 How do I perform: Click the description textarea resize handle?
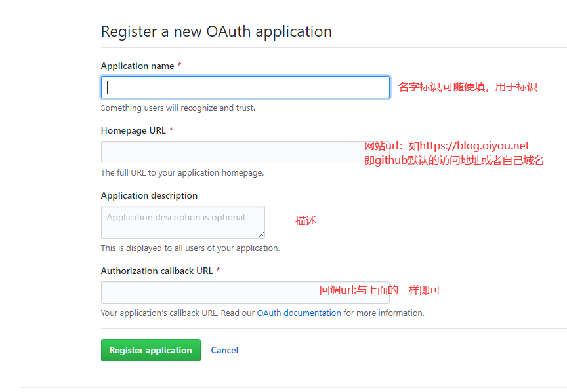[261, 234]
